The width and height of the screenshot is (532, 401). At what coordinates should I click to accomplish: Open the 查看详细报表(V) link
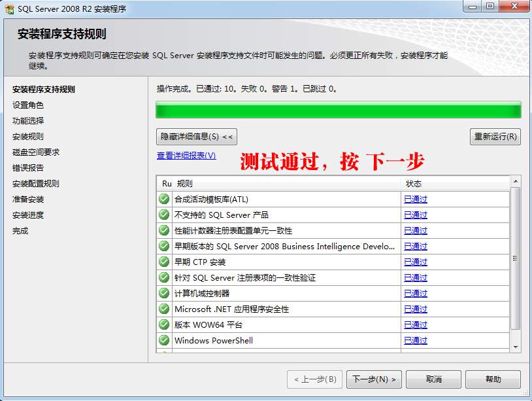click(x=186, y=156)
